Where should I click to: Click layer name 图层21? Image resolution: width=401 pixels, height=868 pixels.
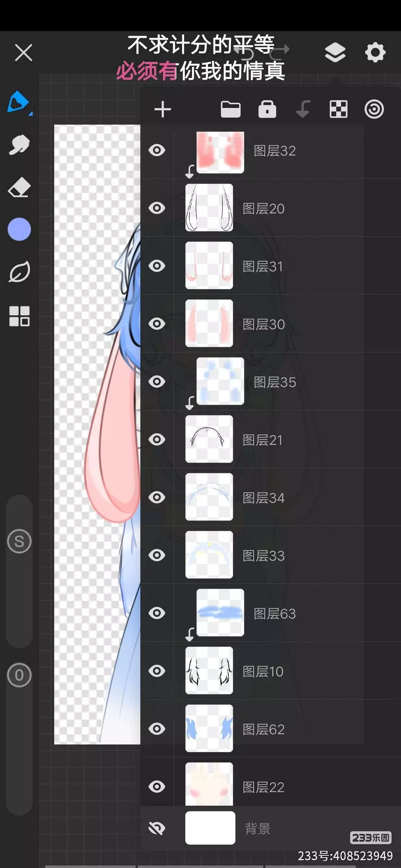263,440
